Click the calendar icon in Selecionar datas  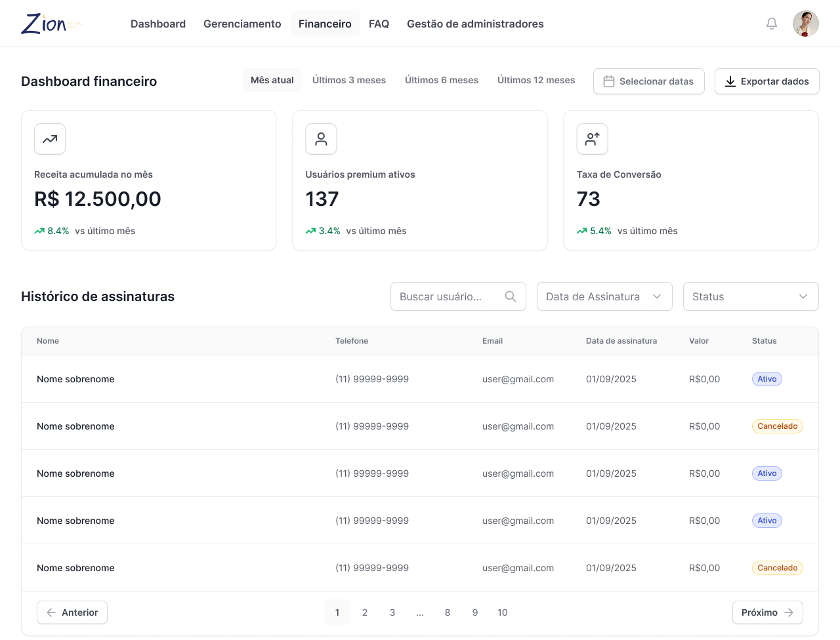(x=610, y=81)
